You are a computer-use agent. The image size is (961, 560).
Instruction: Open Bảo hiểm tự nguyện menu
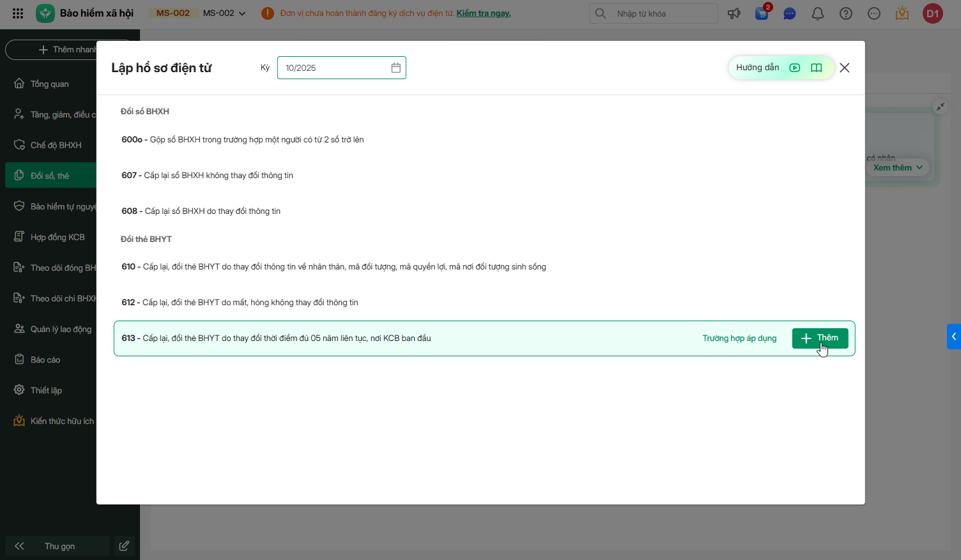click(51, 207)
